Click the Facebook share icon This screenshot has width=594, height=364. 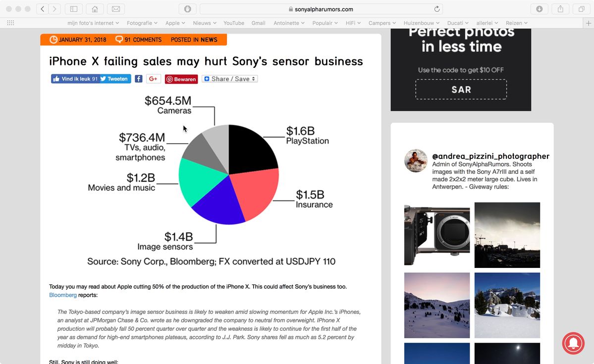pos(139,79)
